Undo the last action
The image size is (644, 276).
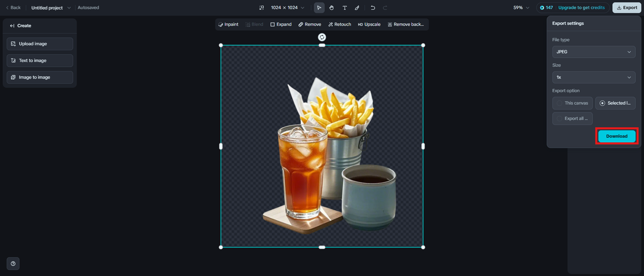coord(373,8)
